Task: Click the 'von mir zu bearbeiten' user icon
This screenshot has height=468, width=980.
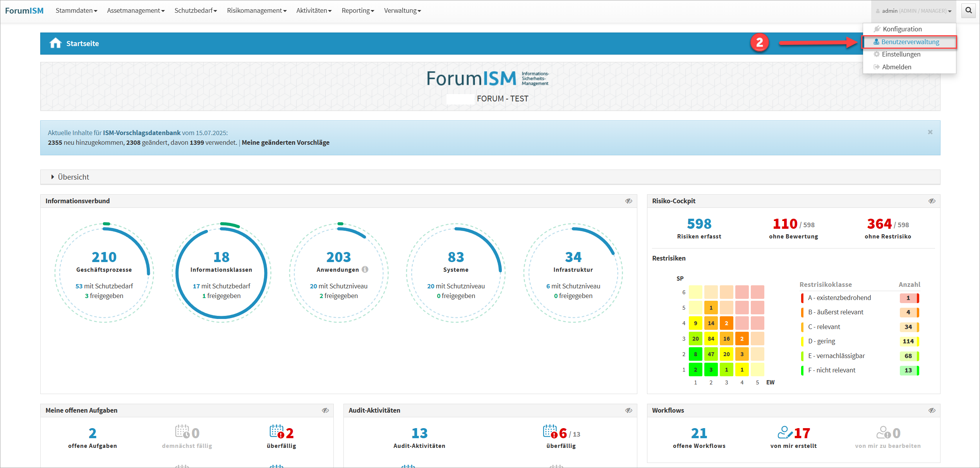Action: (884, 432)
